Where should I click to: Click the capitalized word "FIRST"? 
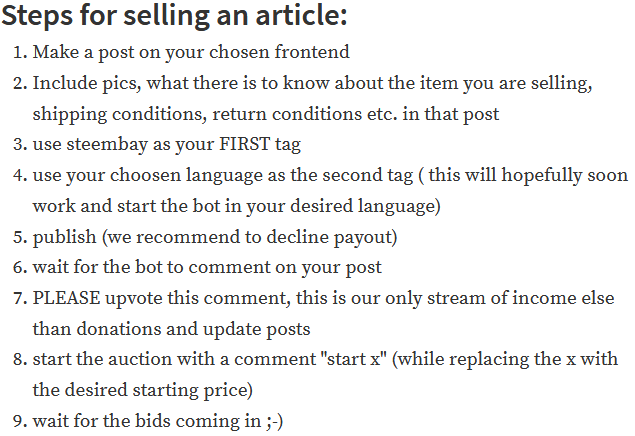[x=243, y=145]
